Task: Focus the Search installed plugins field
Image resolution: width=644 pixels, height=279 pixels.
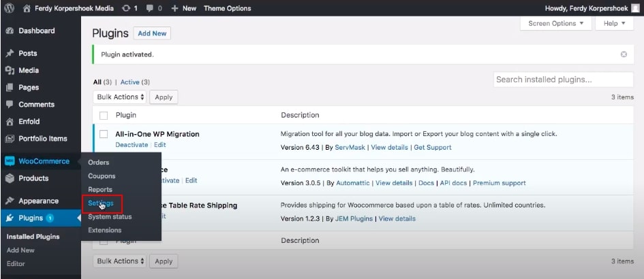Action: [563, 80]
